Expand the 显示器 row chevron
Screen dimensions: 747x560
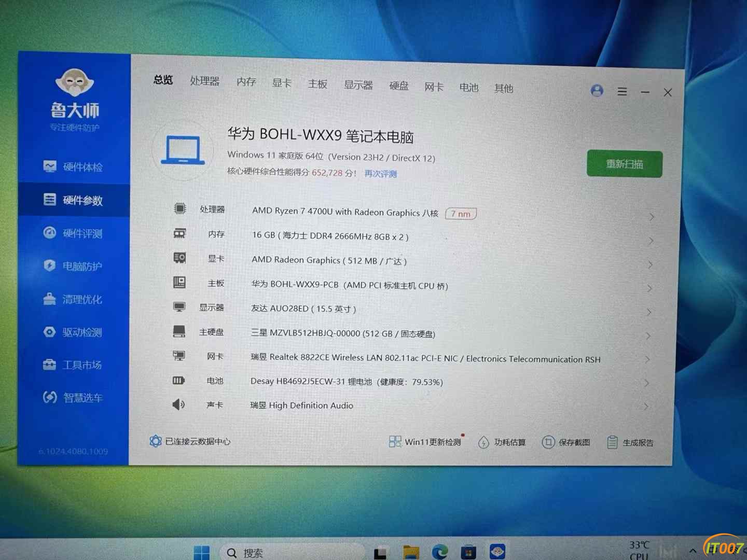coord(649,312)
